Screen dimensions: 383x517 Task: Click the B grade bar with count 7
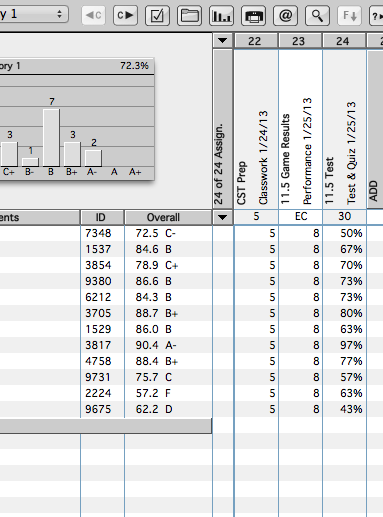51,138
